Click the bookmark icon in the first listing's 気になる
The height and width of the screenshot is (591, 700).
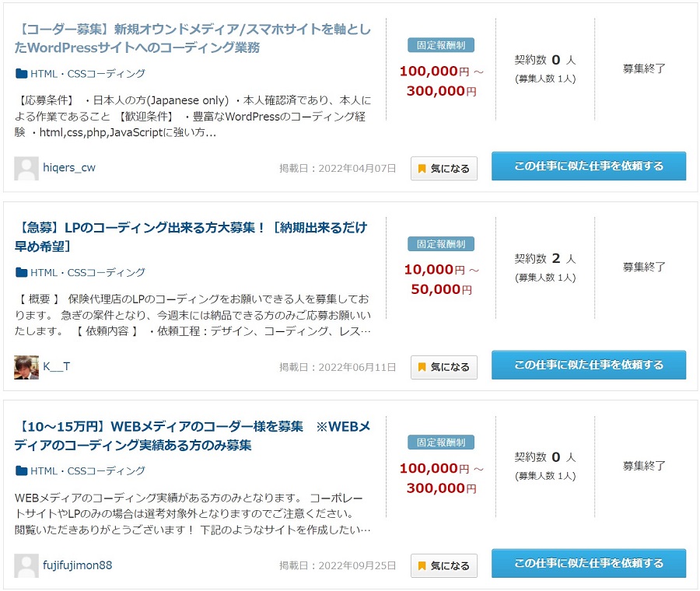click(422, 169)
